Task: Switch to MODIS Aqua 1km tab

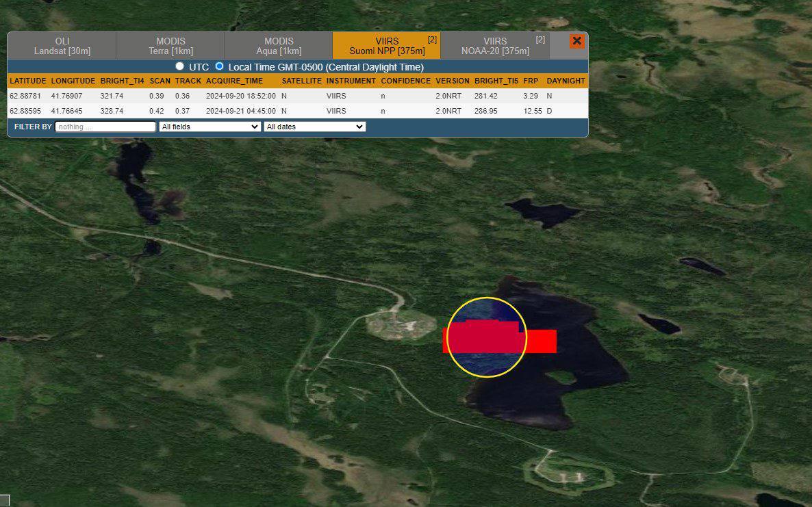Action: coord(279,46)
